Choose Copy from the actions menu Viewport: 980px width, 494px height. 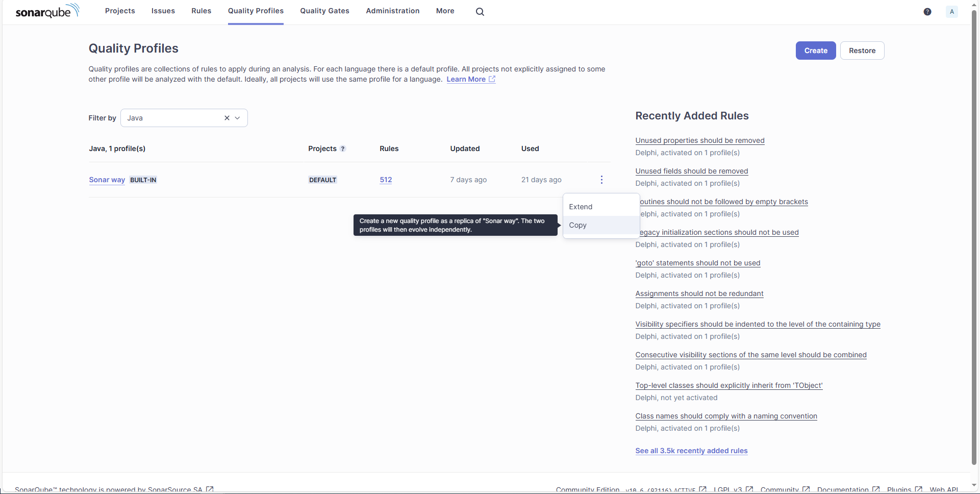pos(601,225)
